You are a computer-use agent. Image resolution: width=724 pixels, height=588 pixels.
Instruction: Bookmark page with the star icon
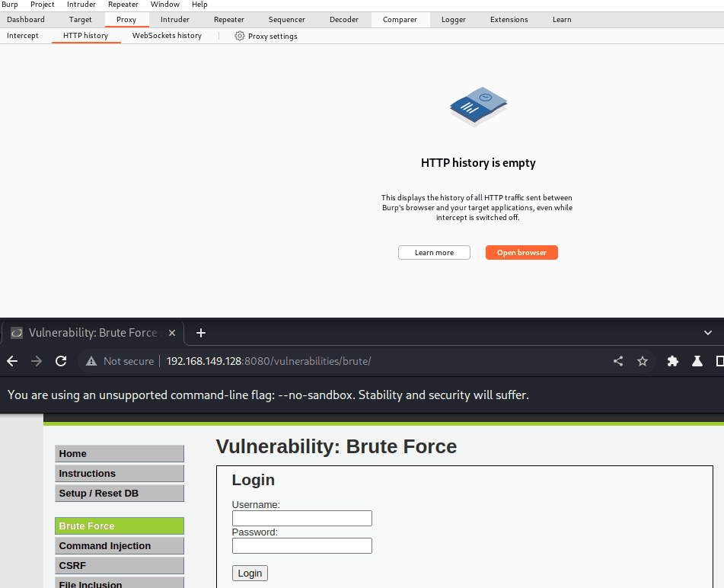click(x=643, y=361)
